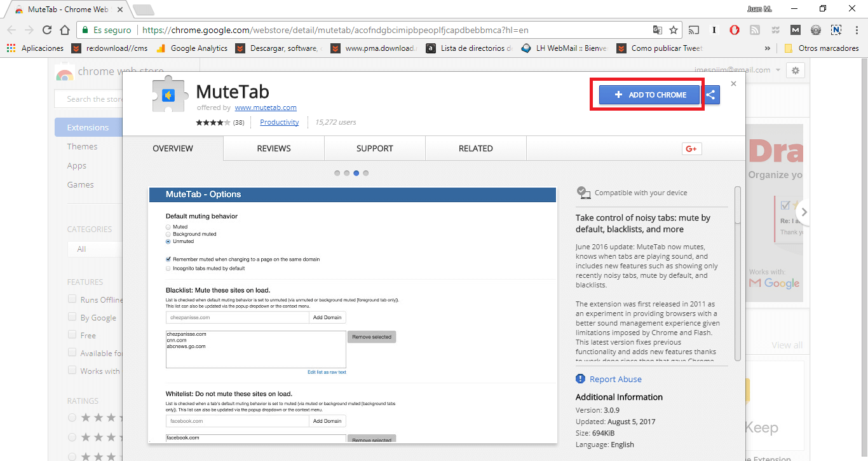868x461 pixels.
Task: Open the re:download//cms bookmark
Action: pyautogui.click(x=110, y=48)
